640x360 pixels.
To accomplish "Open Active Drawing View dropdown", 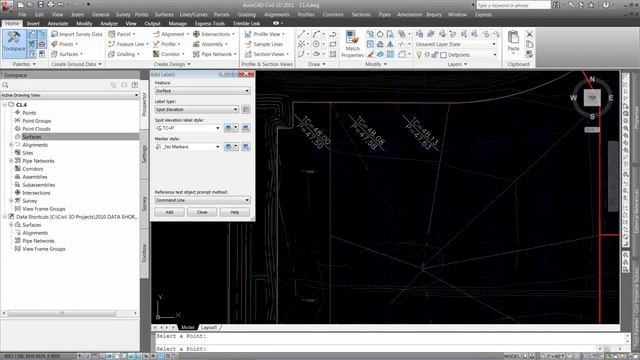I will pyautogui.click(x=70, y=95).
